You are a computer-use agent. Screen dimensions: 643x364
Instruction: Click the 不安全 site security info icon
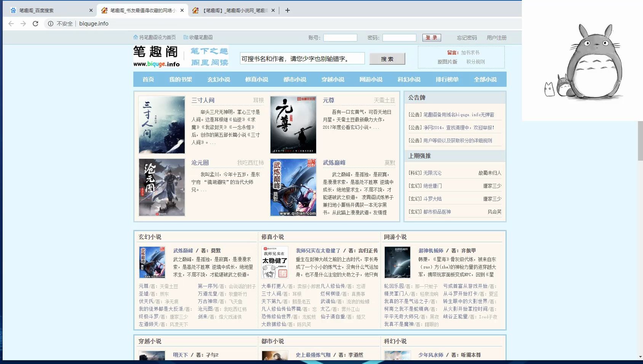pyautogui.click(x=50, y=24)
